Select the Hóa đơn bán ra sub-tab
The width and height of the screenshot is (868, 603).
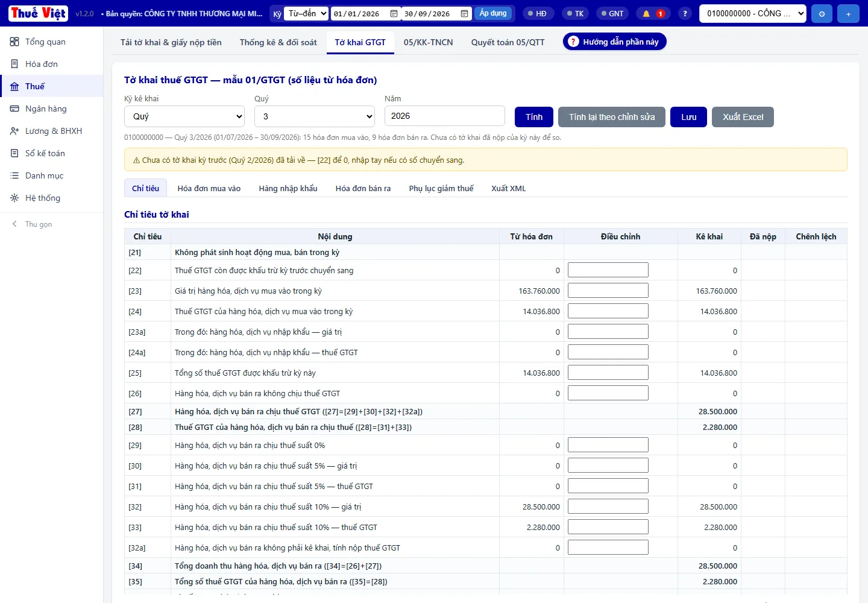click(363, 188)
